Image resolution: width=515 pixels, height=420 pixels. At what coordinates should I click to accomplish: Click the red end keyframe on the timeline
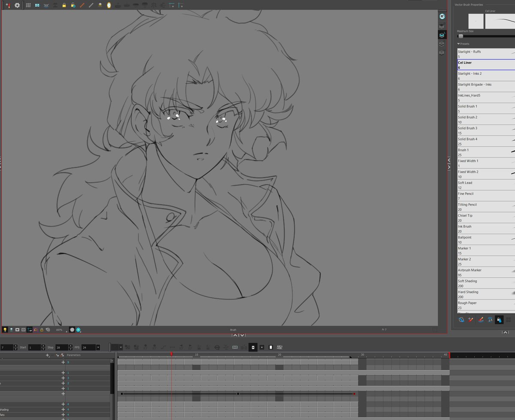[x=354, y=393]
